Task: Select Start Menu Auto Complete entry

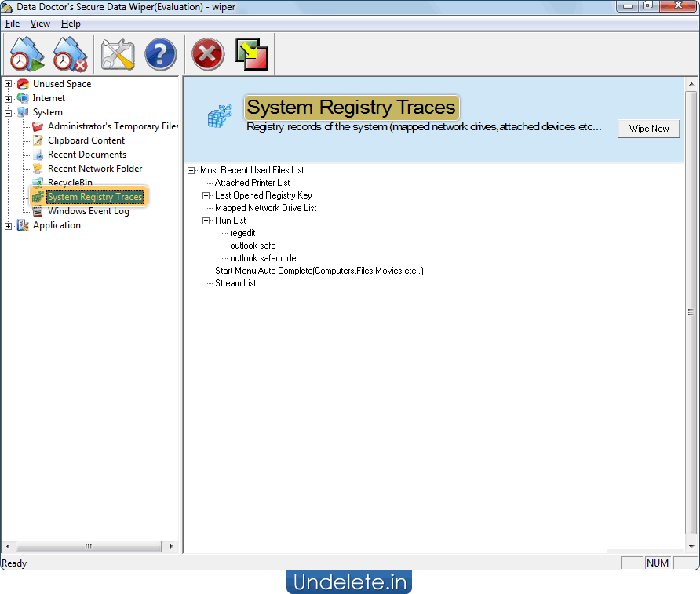Action: click(x=319, y=271)
